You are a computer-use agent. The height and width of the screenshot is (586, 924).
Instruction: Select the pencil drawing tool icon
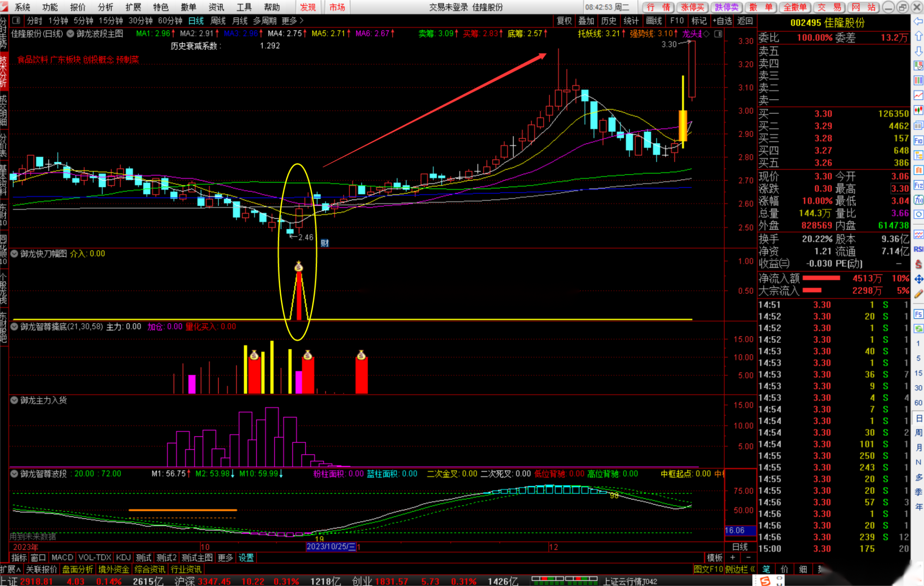tap(918, 294)
